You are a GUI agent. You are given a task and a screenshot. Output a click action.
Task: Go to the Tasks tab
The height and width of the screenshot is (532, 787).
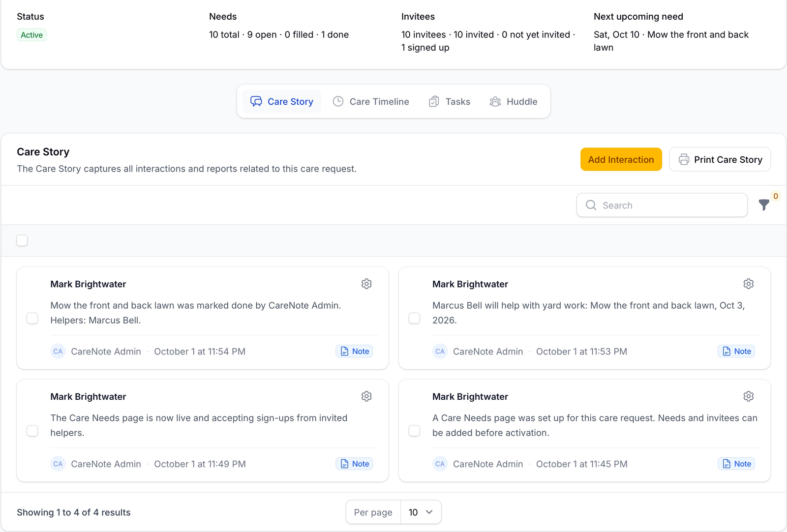[450, 101]
